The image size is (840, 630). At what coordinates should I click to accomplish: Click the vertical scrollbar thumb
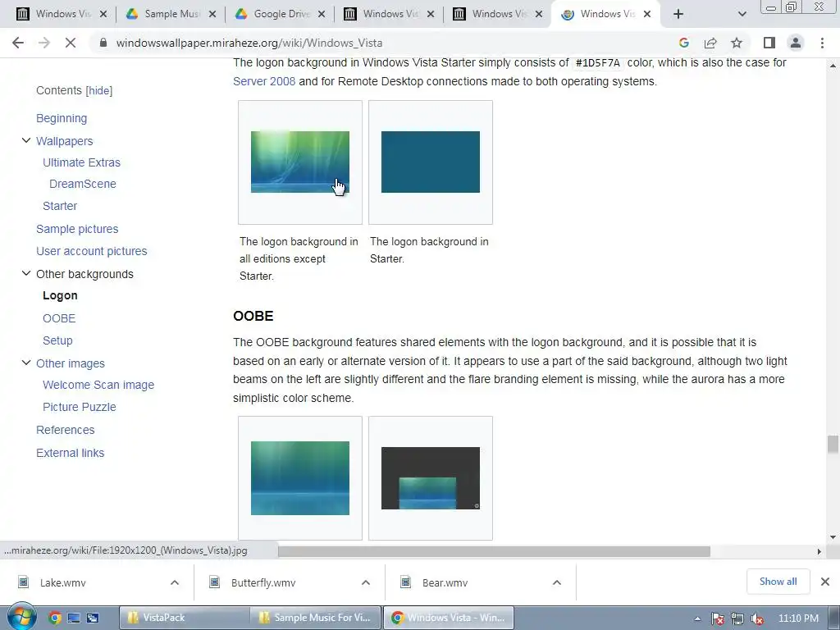[x=833, y=445]
